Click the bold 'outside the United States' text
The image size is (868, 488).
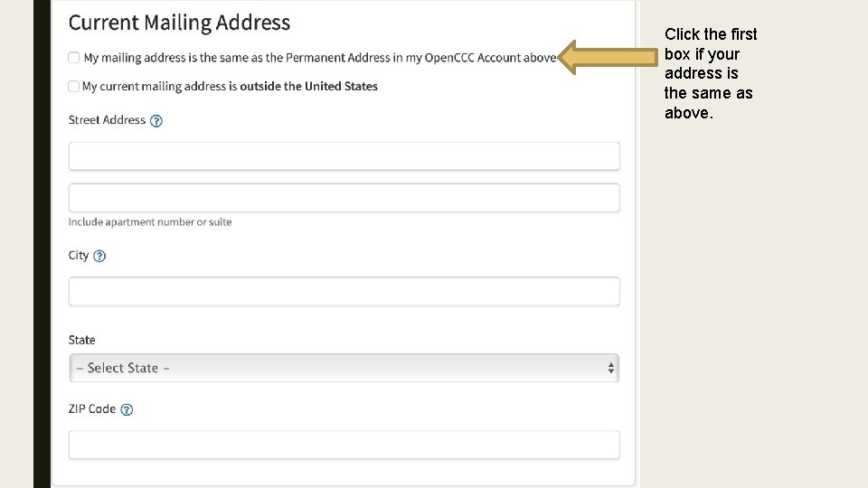click(309, 87)
